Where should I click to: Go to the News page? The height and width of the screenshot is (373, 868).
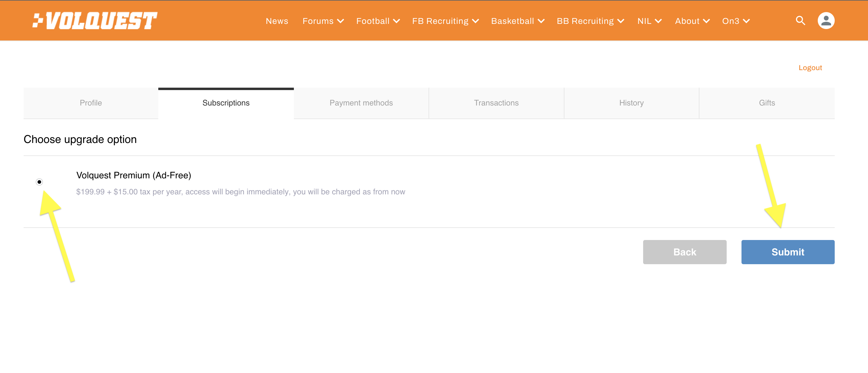[277, 21]
